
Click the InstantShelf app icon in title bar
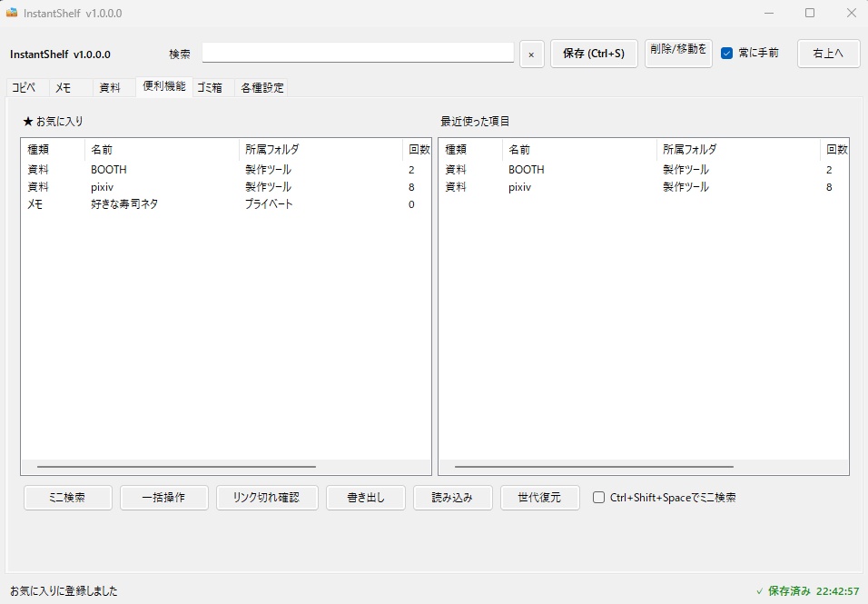(12, 12)
